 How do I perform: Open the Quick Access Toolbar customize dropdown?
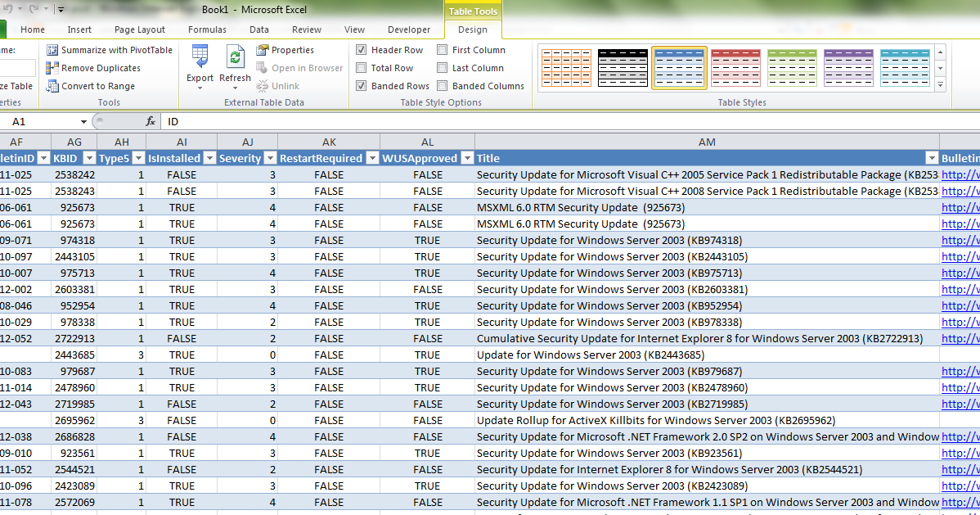pyautogui.click(x=60, y=9)
